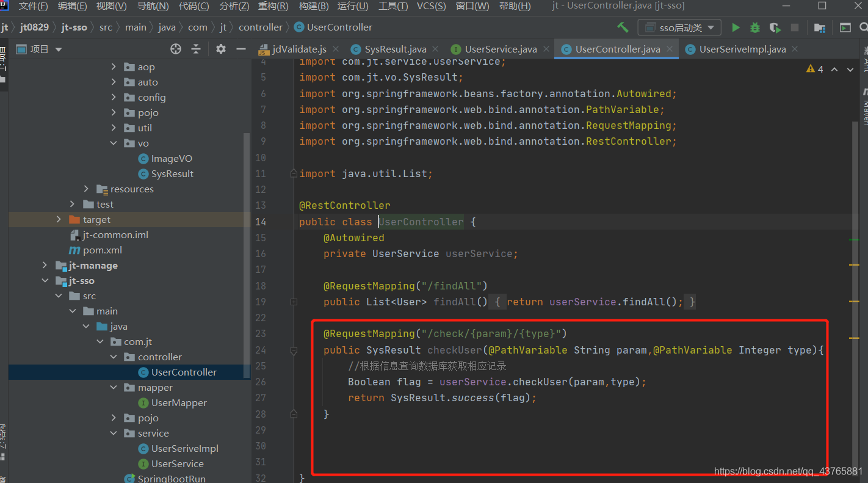This screenshot has width=868, height=483.
Task: Collapse the jt-sso module
Action: tap(45, 280)
